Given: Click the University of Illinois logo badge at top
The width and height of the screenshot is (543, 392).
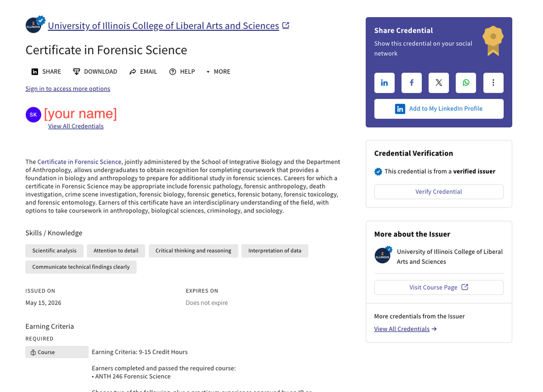Looking at the screenshot, I should tap(35, 24).
